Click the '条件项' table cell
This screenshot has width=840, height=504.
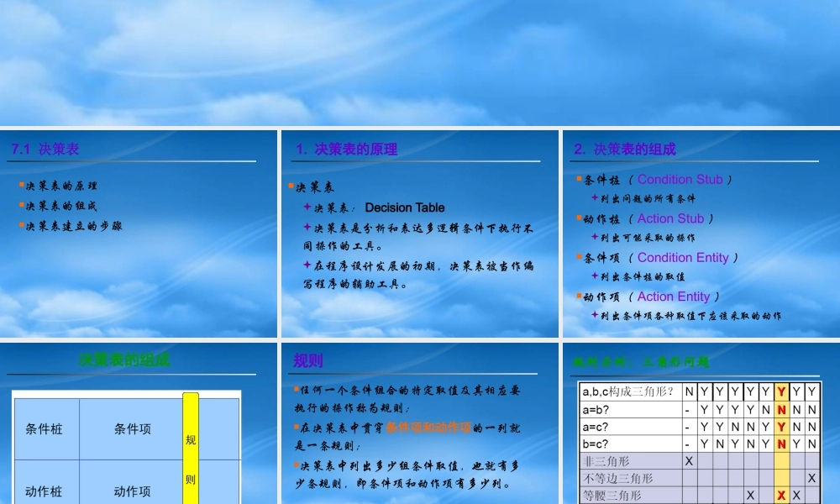pyautogui.click(x=133, y=429)
